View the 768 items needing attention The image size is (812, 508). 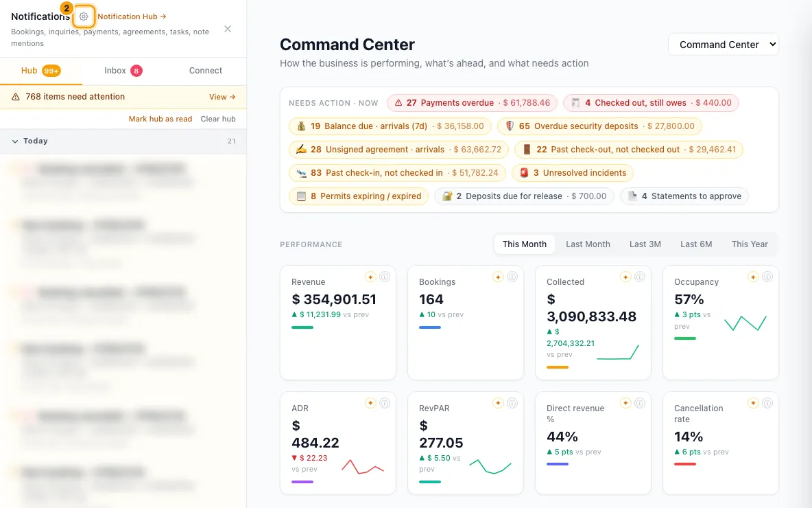[x=222, y=97]
